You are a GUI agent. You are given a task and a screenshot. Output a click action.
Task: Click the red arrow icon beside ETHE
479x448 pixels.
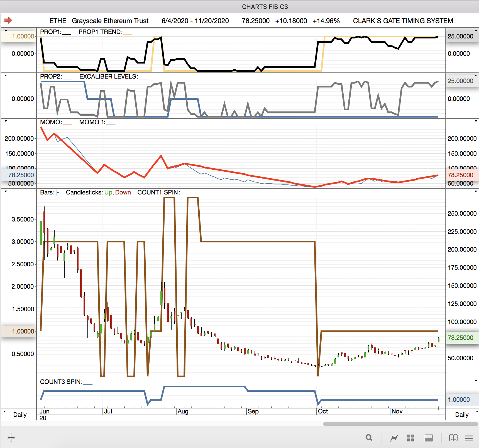pyautogui.click(x=8, y=20)
